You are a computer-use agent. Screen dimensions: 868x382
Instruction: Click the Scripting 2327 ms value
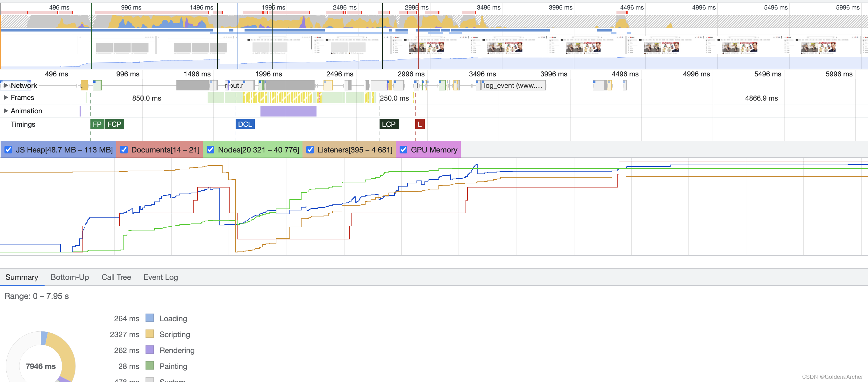124,335
